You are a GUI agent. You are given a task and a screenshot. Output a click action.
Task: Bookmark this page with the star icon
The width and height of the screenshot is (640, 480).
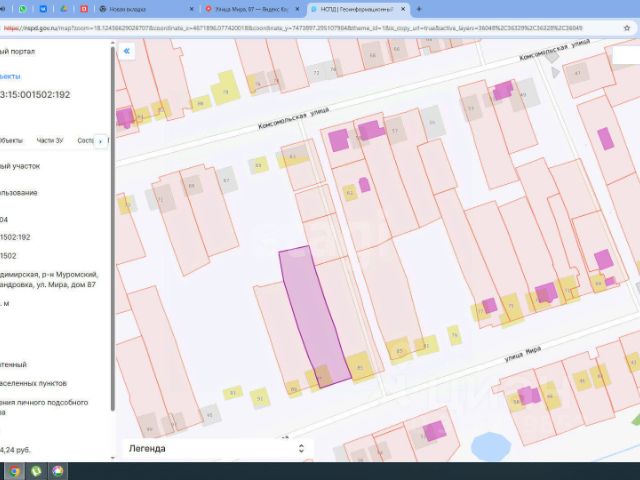[627, 28]
